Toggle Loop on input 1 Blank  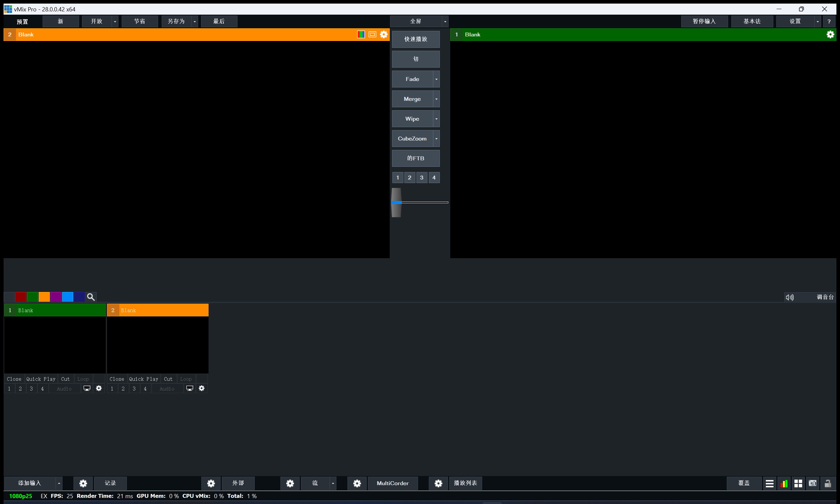click(x=83, y=379)
